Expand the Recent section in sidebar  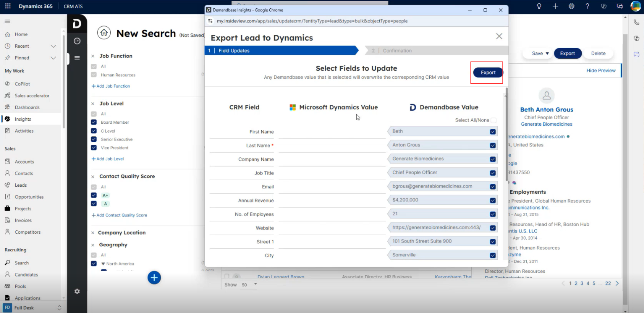pos(53,46)
